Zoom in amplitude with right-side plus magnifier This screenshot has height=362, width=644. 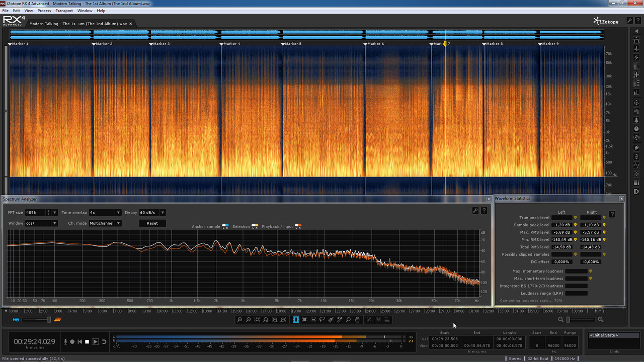click(x=600, y=320)
